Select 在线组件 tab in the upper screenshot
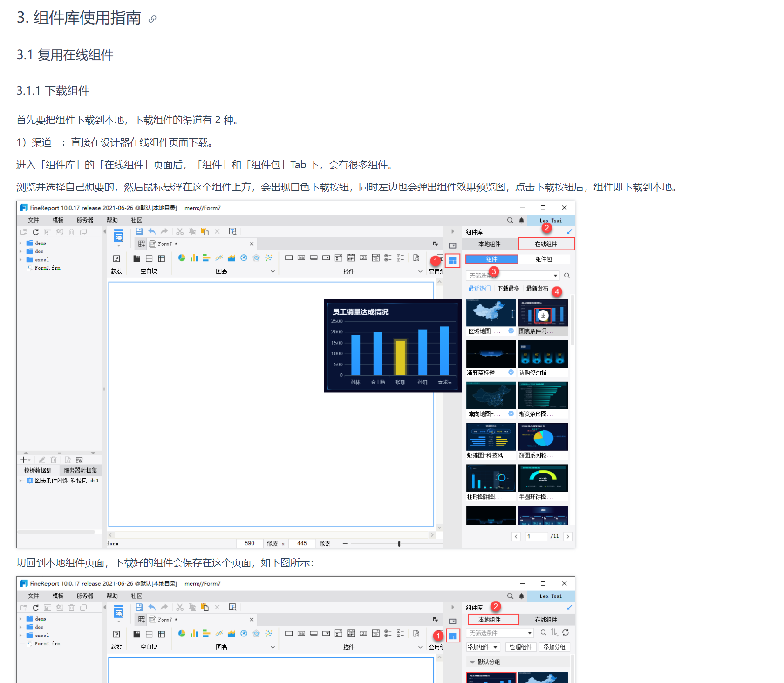Screen dimensions: 784x683 click(x=546, y=244)
